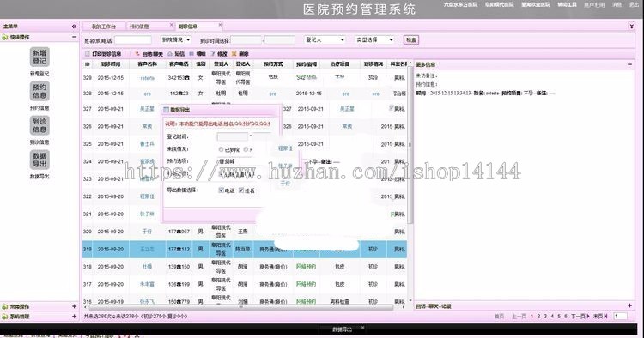Open the 到诊信息 sidebar shortcut icon

click(x=39, y=125)
